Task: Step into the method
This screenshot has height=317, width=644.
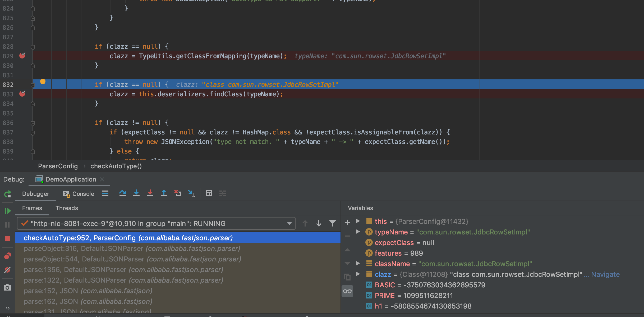Action: pos(136,193)
